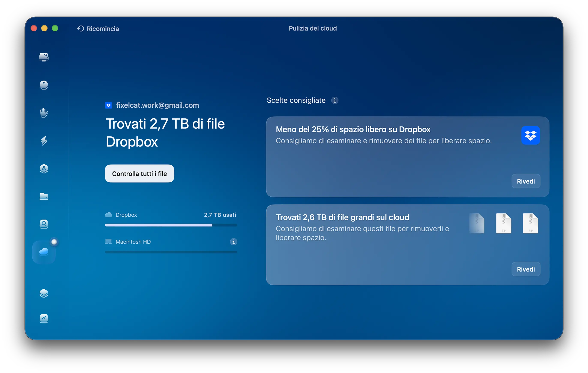This screenshot has width=588, height=373.
Task: Open the Performance lightning bolt icon
Action: pos(44,141)
